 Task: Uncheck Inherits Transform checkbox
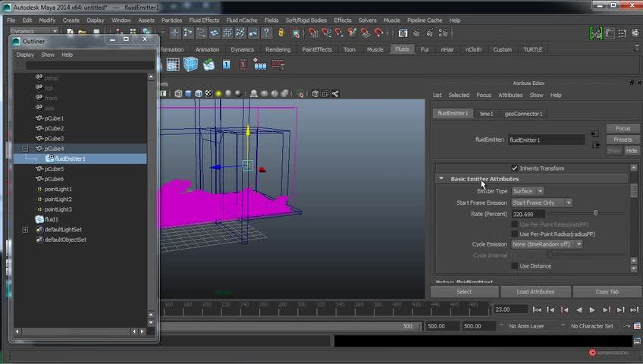tap(515, 168)
